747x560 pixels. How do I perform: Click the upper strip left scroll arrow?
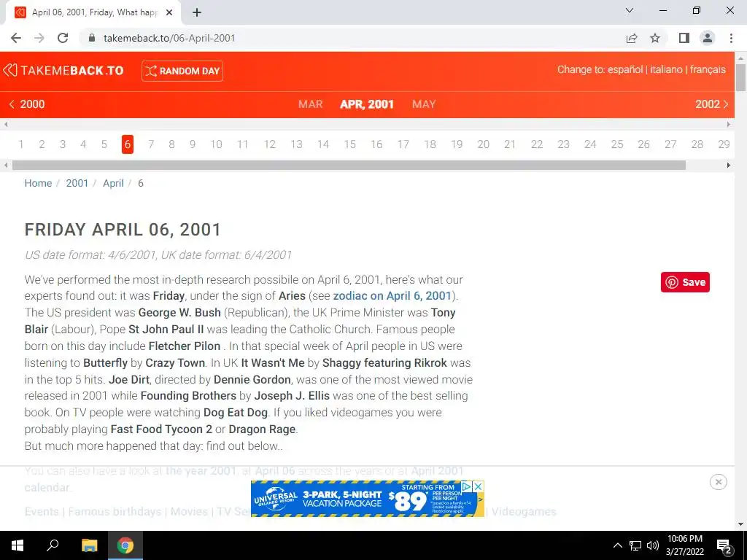point(6,124)
